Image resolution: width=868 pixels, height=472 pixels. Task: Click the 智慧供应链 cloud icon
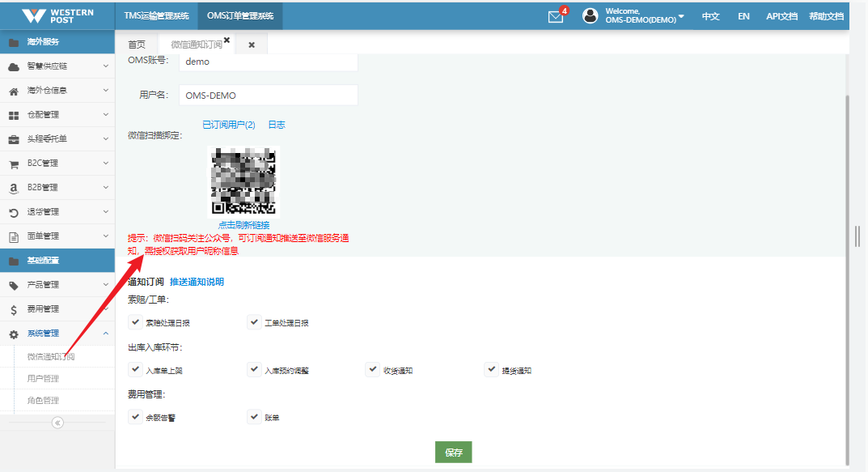[x=14, y=66]
